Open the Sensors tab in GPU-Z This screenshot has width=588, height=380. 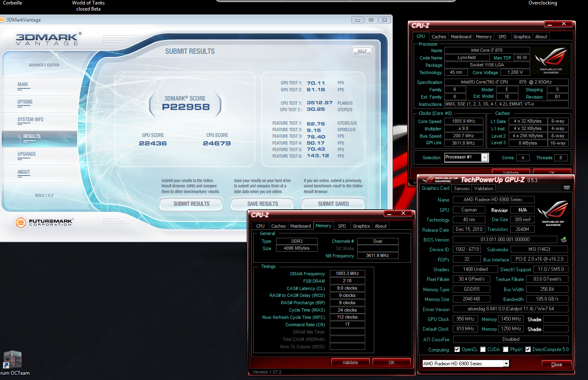click(x=462, y=189)
